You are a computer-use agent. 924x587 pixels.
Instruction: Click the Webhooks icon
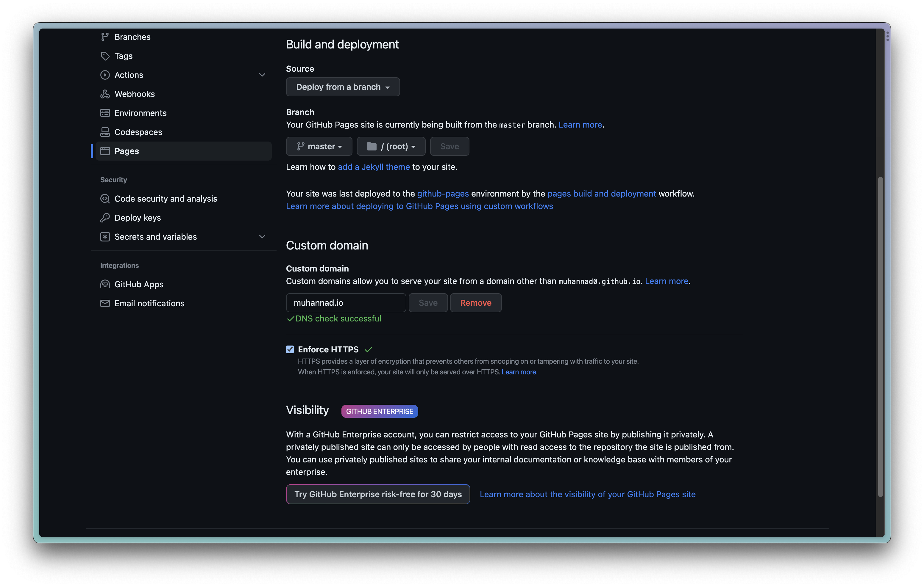(x=105, y=94)
